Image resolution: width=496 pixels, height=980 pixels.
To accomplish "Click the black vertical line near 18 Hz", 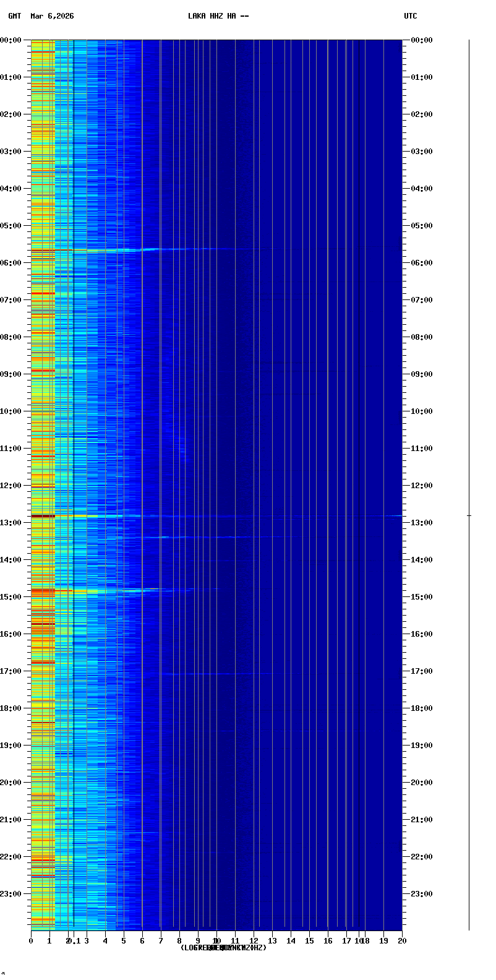I will pos(359,483).
